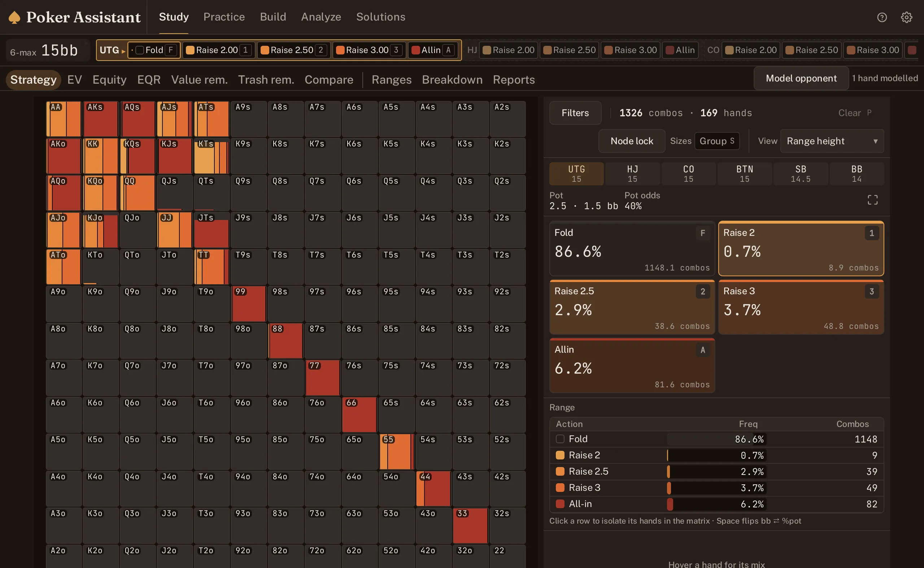
Task: Pick HJ Allin in action bar
Action: coord(680,50)
